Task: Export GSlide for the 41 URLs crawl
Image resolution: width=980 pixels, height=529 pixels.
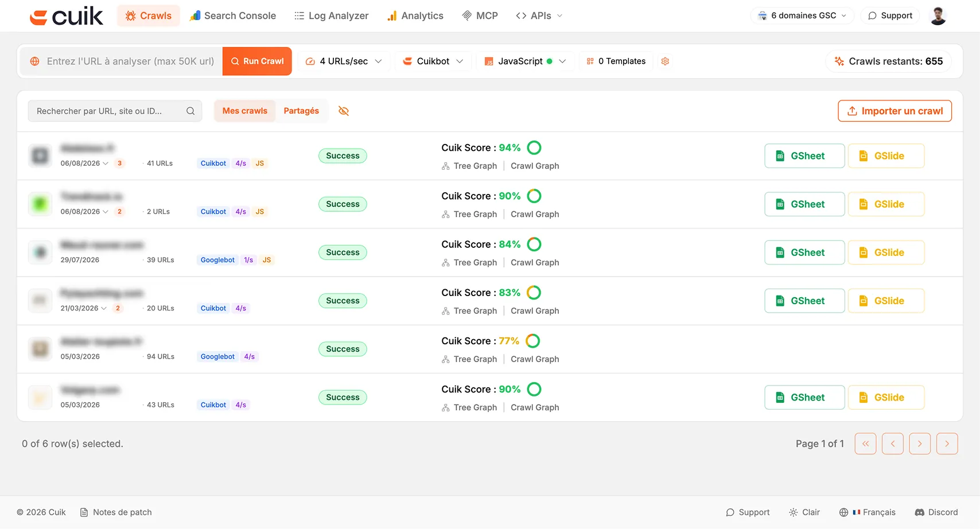Action: click(886, 156)
